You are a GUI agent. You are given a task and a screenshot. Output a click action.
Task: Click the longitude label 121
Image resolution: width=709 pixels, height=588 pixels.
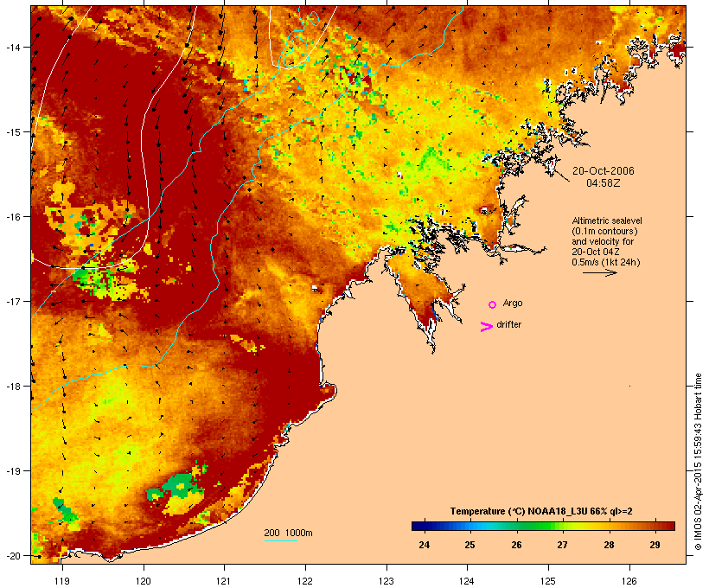point(224,581)
